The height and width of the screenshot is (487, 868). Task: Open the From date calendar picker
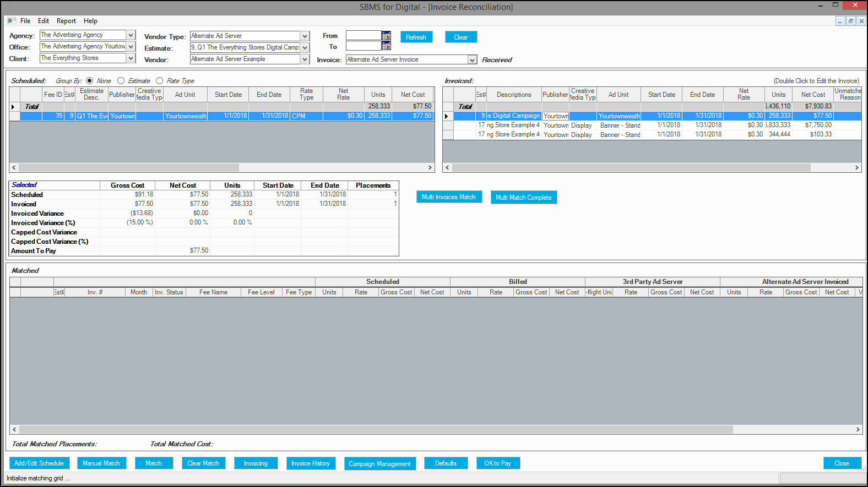[386, 35]
